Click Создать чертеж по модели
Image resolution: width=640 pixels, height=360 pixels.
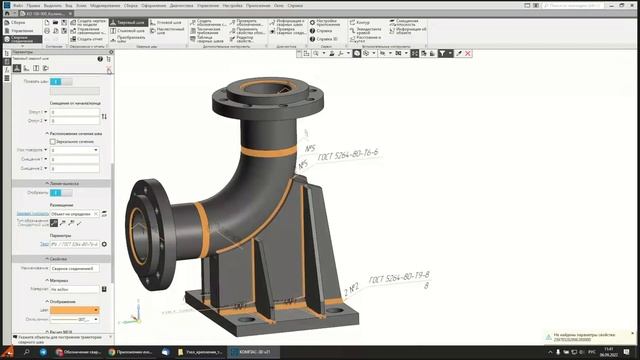coord(88,22)
